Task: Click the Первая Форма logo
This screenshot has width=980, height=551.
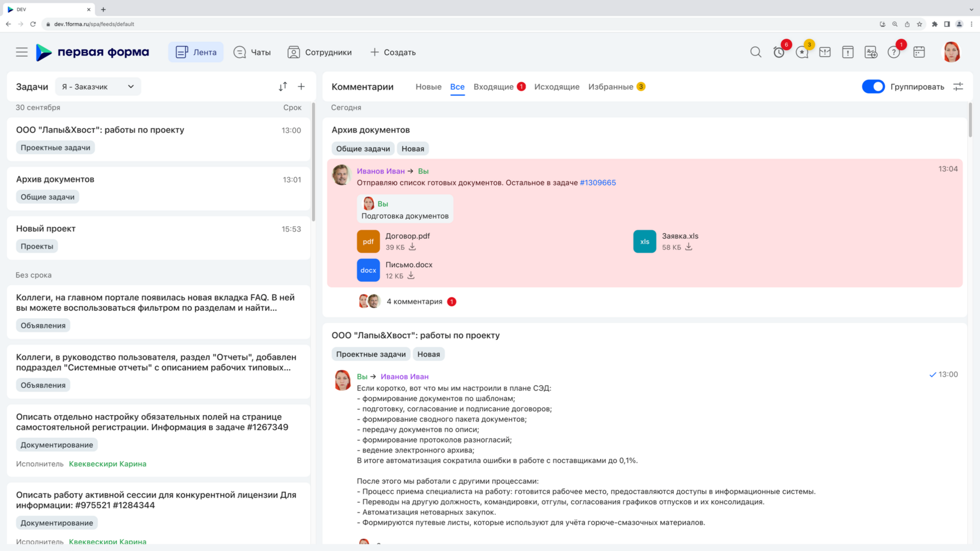Action: [x=92, y=52]
